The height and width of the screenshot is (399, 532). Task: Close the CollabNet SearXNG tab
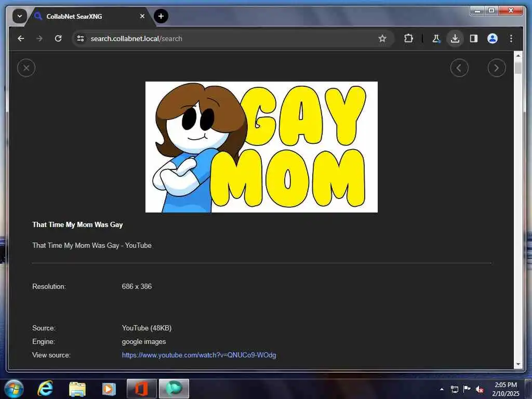pyautogui.click(x=142, y=16)
